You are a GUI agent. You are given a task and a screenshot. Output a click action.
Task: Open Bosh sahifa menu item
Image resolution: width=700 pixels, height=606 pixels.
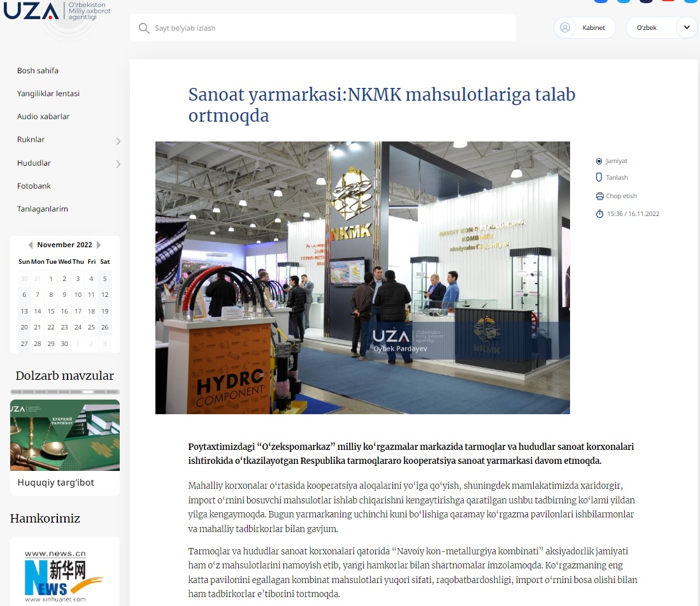[38, 71]
